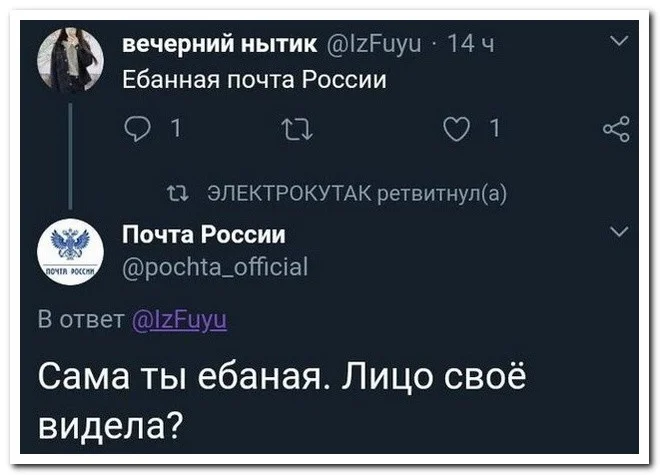Click the Почта России account name
The image size is (660, 475).
pos(203,235)
